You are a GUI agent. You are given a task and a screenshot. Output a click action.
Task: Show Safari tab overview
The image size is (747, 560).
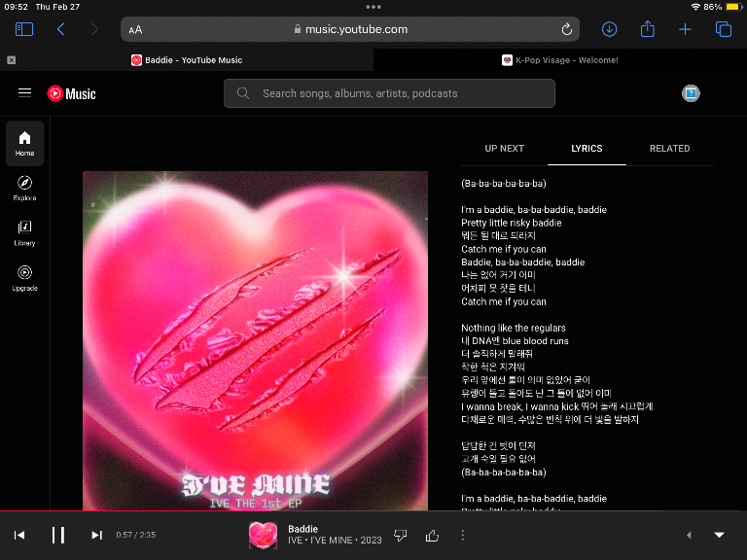[724, 29]
